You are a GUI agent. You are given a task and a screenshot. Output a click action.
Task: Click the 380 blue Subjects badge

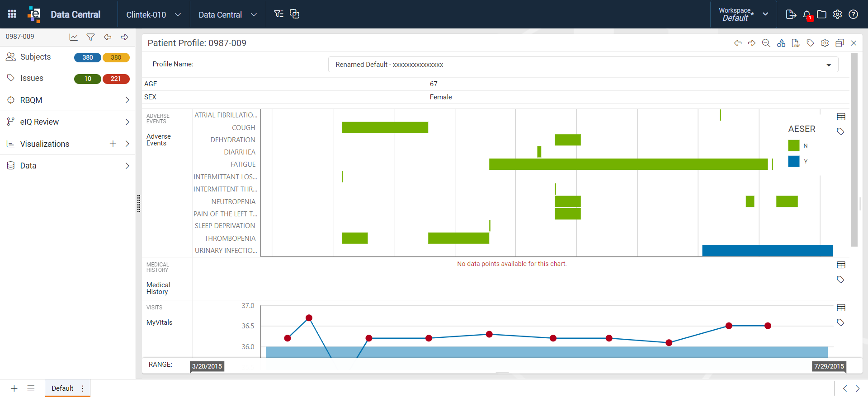pyautogui.click(x=88, y=57)
